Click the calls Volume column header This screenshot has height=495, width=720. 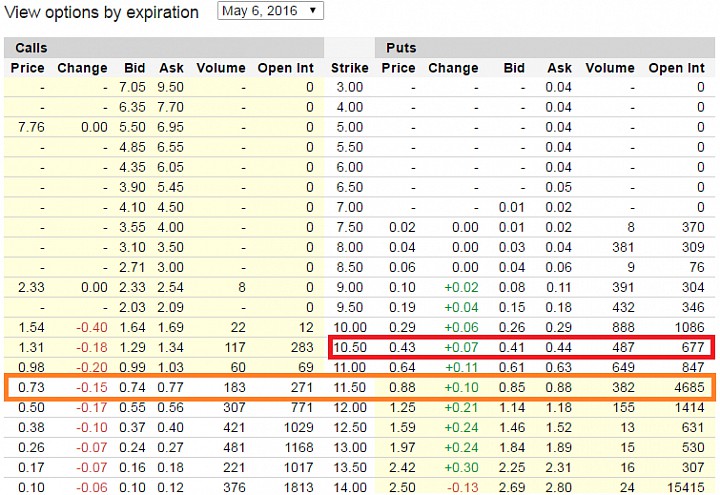(x=221, y=68)
